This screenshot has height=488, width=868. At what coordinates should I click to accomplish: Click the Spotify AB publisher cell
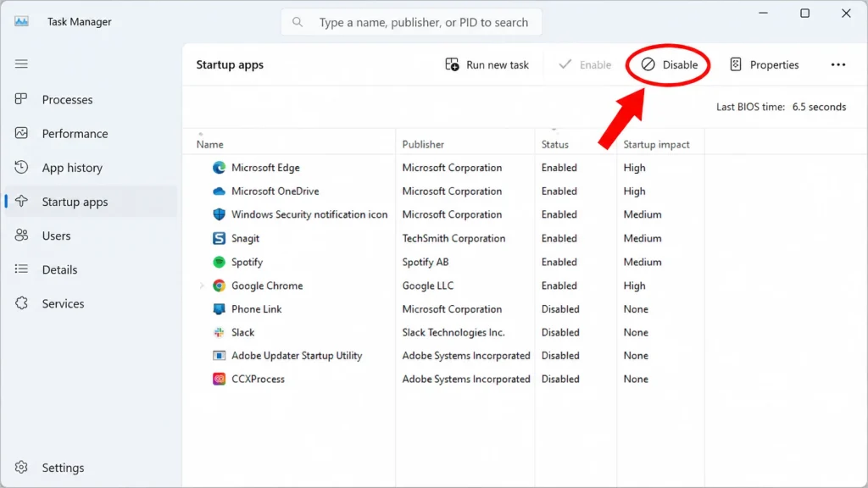tap(426, 263)
